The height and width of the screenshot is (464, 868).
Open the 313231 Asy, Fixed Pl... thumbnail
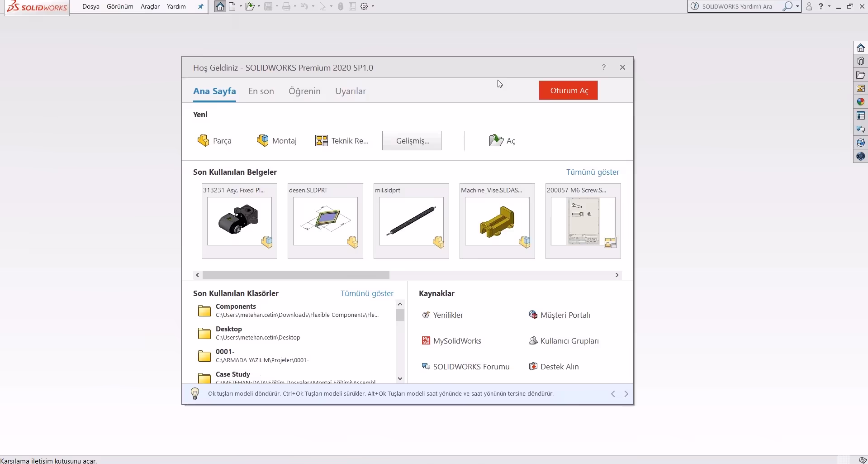pos(239,221)
